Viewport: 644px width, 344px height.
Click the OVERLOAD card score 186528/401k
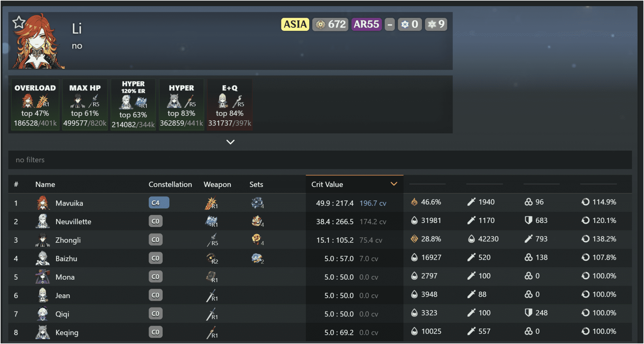click(35, 123)
